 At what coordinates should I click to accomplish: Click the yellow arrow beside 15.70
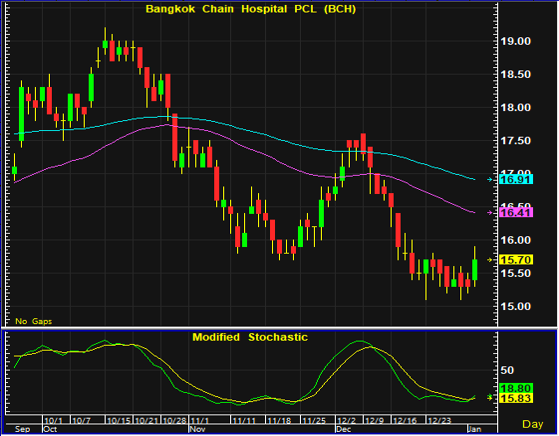click(x=490, y=260)
